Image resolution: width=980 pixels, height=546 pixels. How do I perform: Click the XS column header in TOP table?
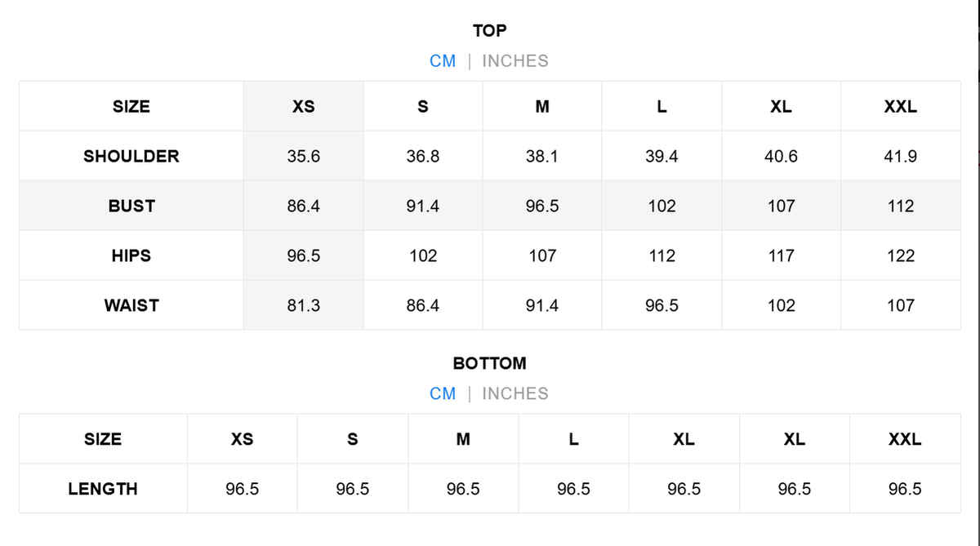click(x=303, y=106)
